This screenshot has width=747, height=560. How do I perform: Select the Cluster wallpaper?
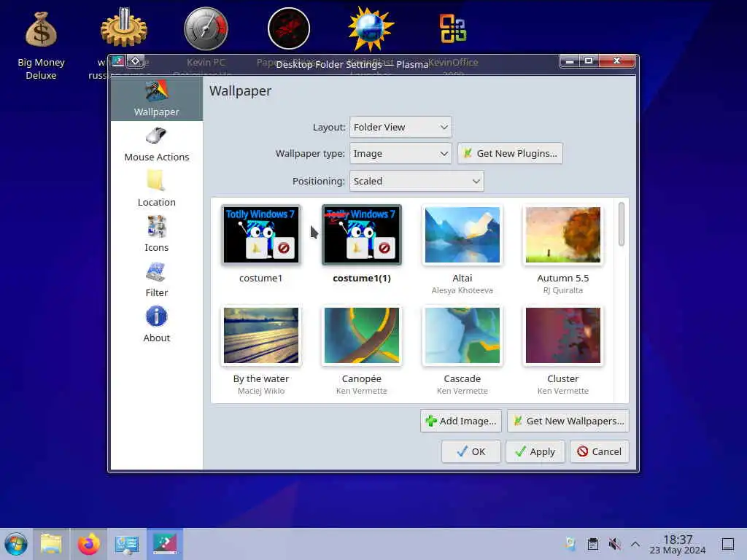(562, 335)
